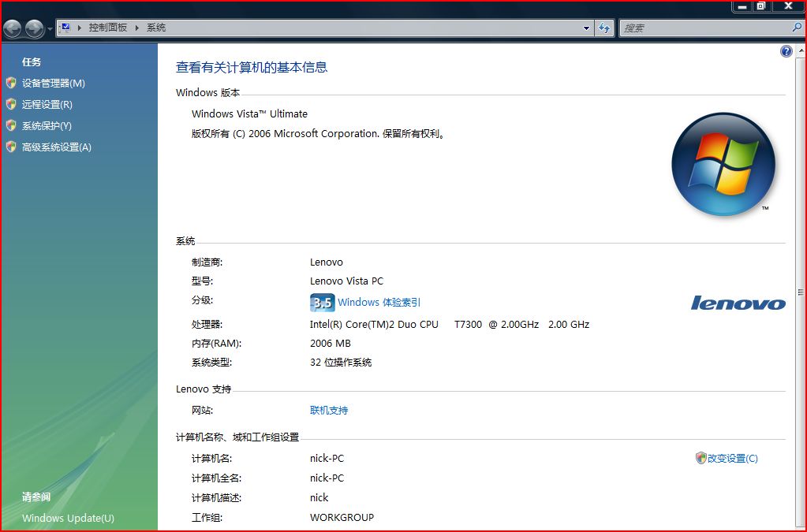807x532 pixels.
Task: Open the Windows 体验索引 link
Action: coord(379,303)
